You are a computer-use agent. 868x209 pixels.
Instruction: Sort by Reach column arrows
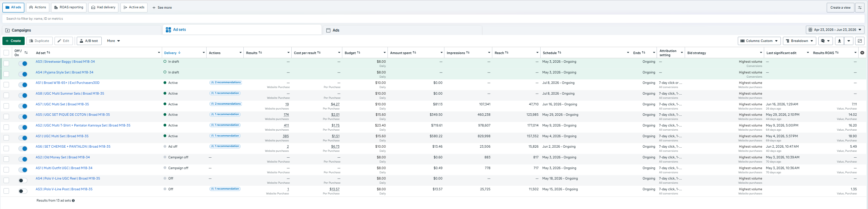coord(507,53)
